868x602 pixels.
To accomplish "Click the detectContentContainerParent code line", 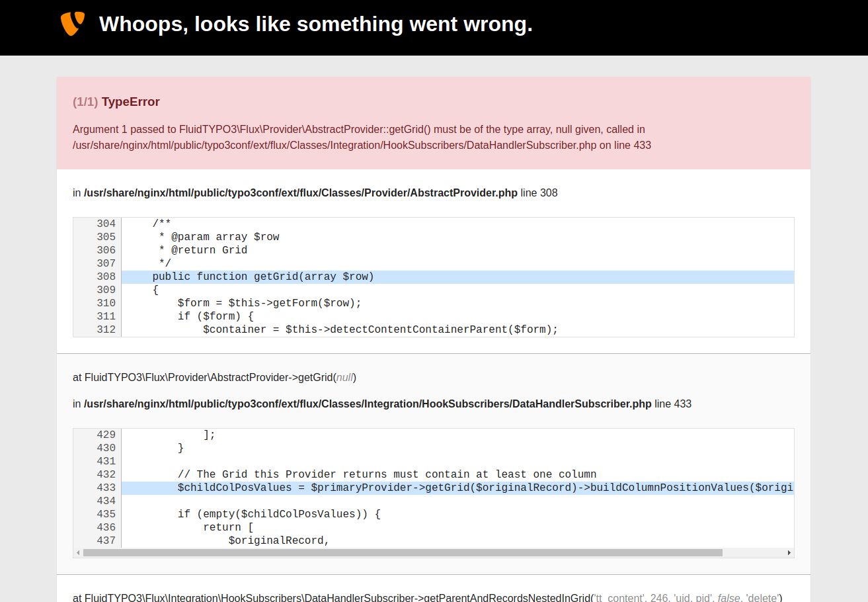I will coord(381,329).
